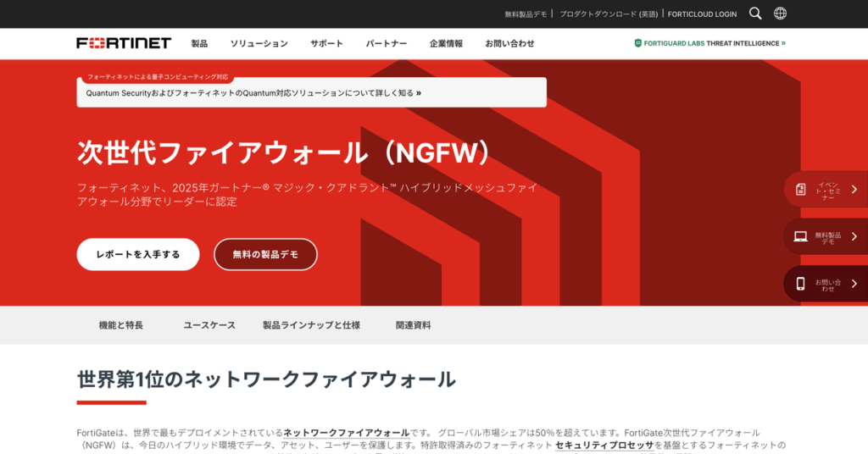Expand the contact side panel chevron
Screen dimensions: 868x454
pos(854,284)
